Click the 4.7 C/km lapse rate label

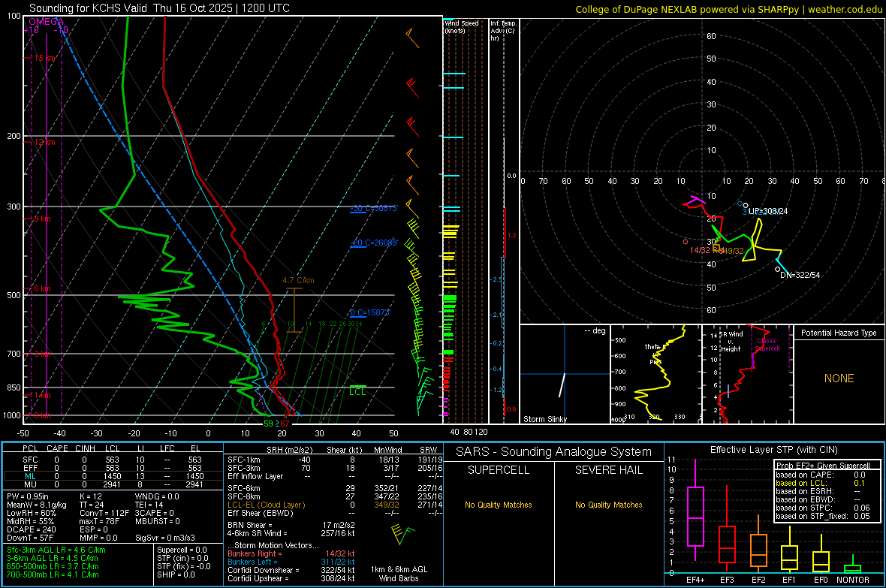(298, 280)
